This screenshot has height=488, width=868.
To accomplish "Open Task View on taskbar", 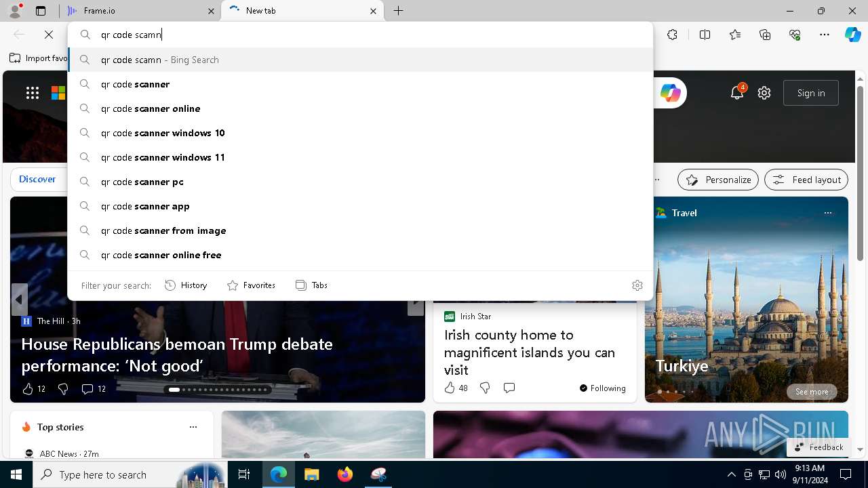I will [244, 474].
